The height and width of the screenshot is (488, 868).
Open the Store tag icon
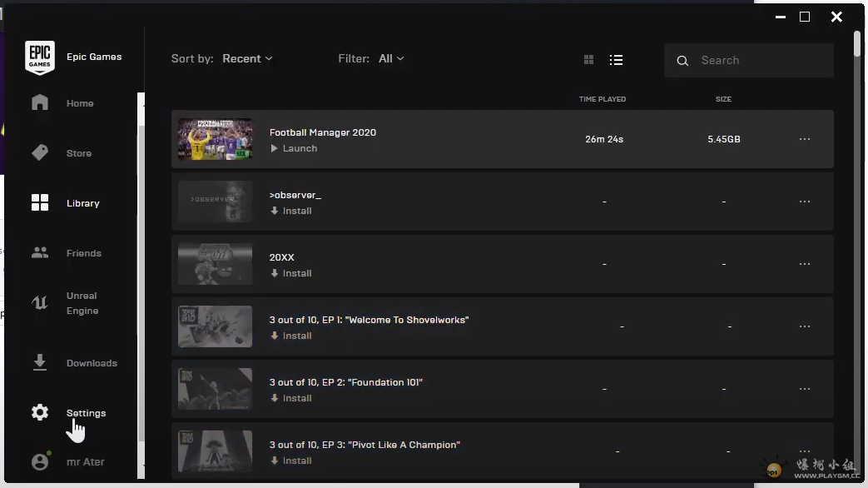click(x=40, y=152)
